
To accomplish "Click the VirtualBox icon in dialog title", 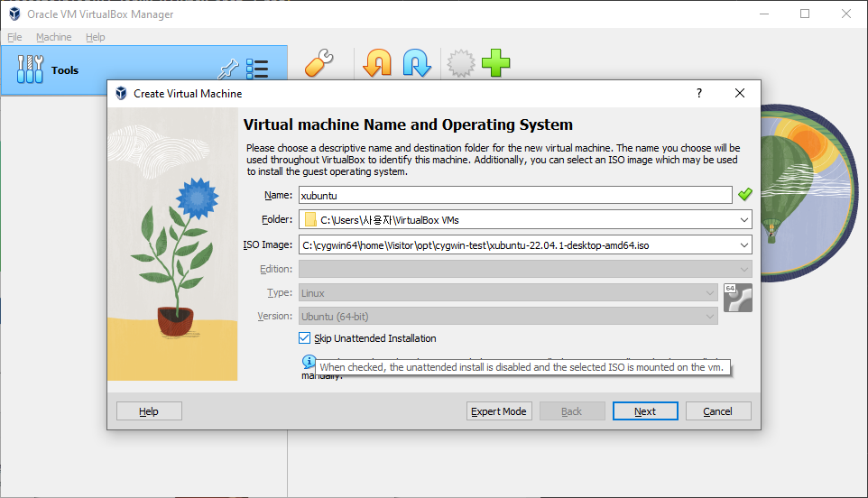I will (x=121, y=94).
